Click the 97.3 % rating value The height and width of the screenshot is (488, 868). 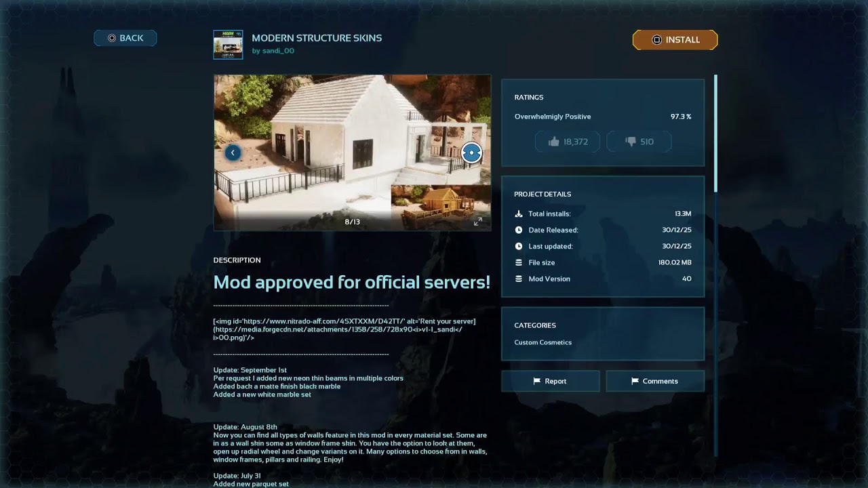[681, 117]
